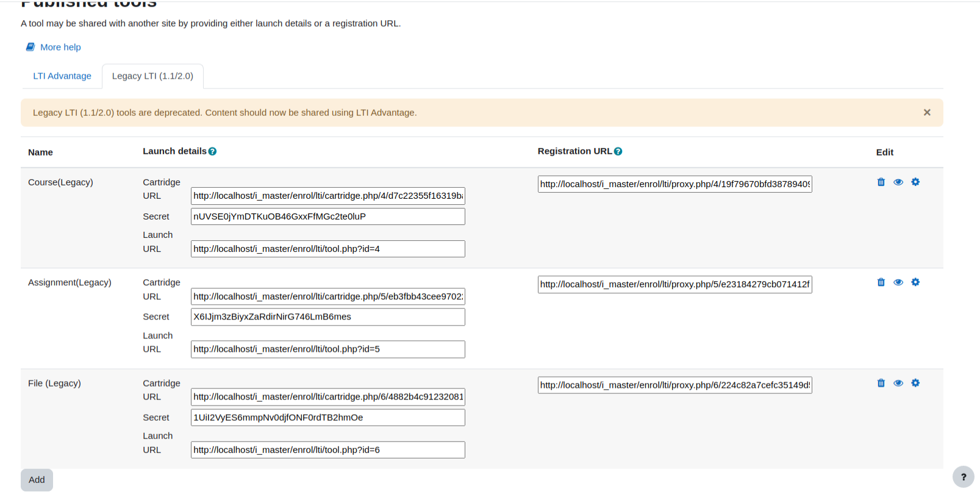This screenshot has width=980, height=500.
Task: Open settings gear for Assignment(Legacy)
Action: tap(915, 282)
